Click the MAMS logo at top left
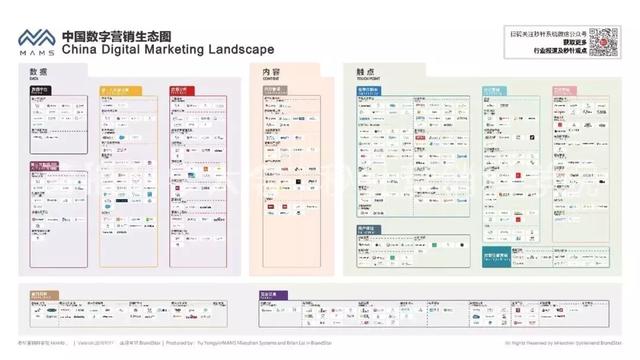The image size is (640, 360). [37, 42]
